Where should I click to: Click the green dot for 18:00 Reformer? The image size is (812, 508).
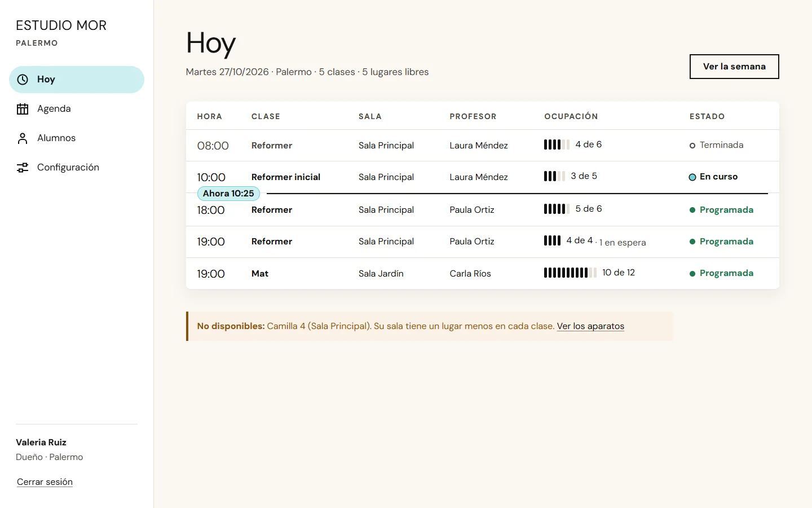click(692, 210)
